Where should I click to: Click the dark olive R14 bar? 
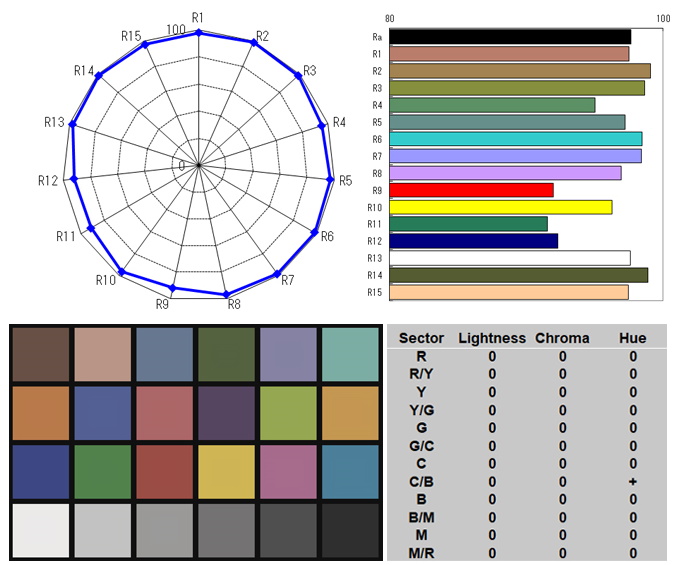tap(519, 275)
